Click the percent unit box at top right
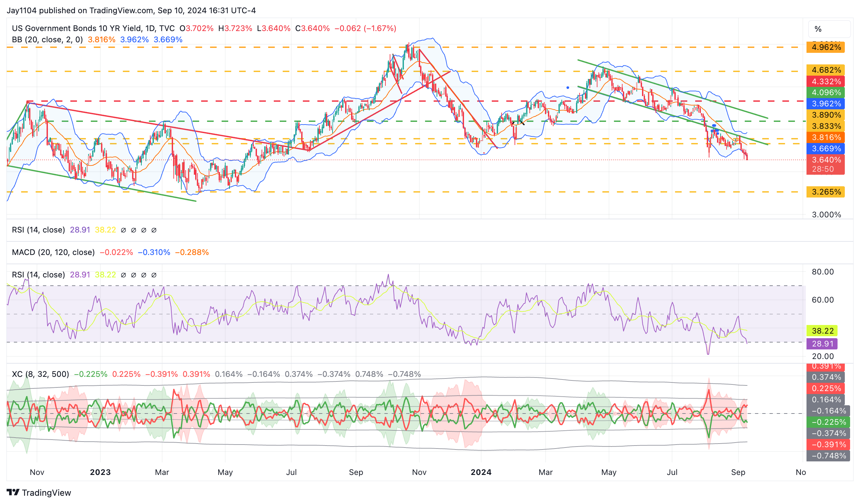 tap(829, 29)
